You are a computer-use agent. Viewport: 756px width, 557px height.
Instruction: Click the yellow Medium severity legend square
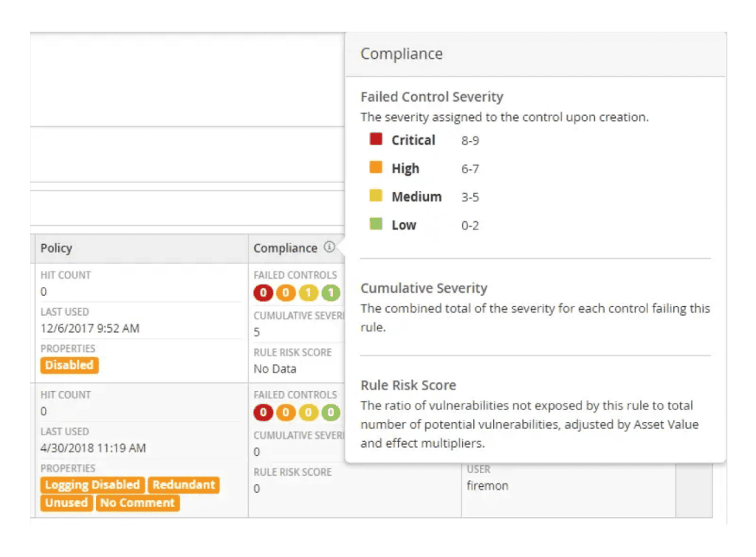[375, 196]
